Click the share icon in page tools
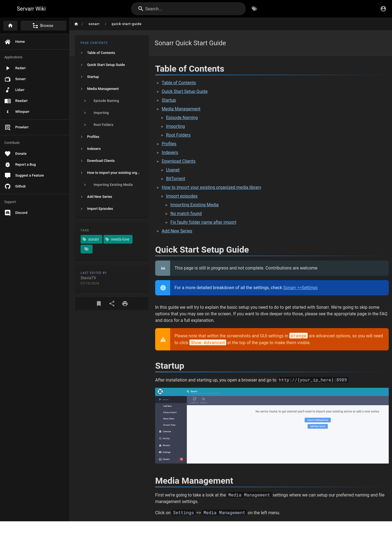392x545 pixels. 112,304
